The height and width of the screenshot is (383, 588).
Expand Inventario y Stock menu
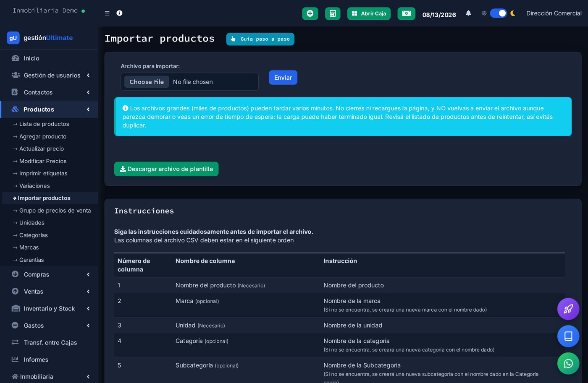click(x=49, y=309)
